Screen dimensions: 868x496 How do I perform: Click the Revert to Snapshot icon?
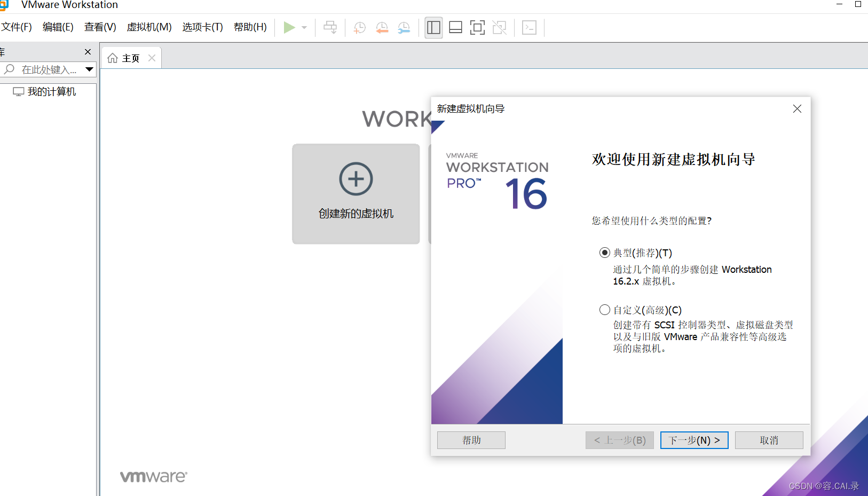pos(382,28)
